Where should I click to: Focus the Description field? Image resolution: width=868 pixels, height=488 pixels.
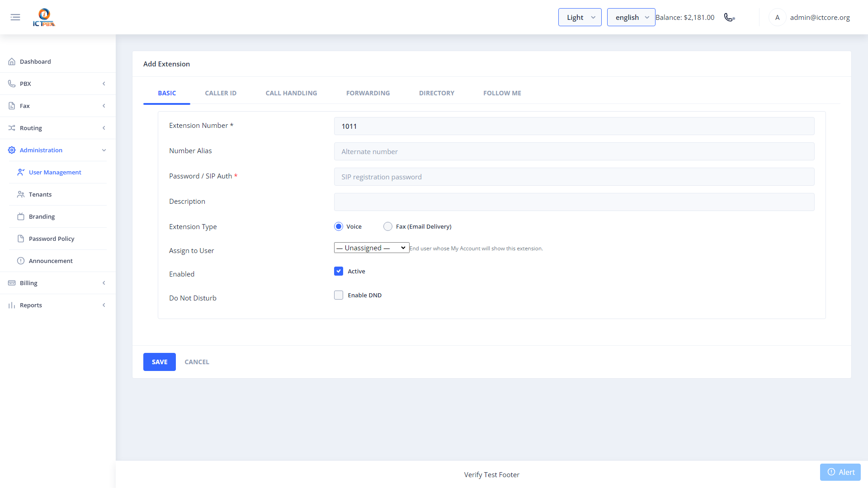pos(574,202)
